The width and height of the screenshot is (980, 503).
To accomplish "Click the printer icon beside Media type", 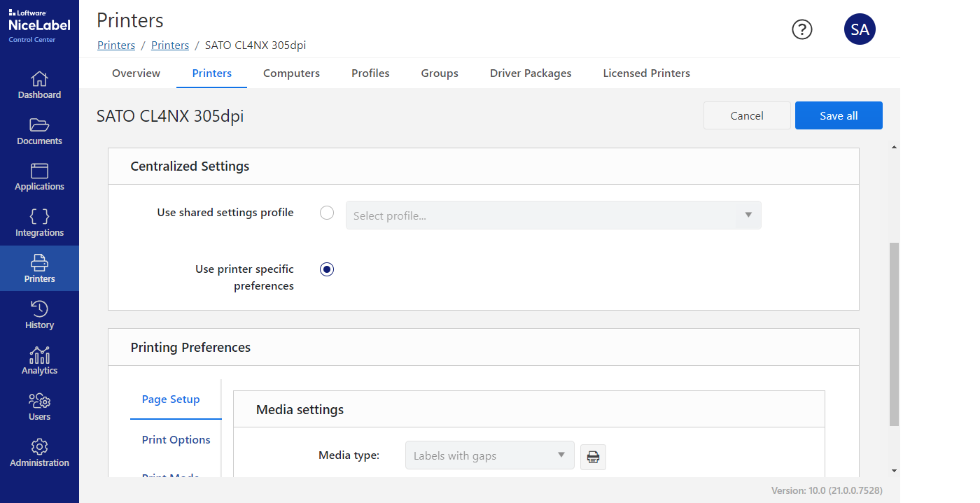I will tap(593, 457).
